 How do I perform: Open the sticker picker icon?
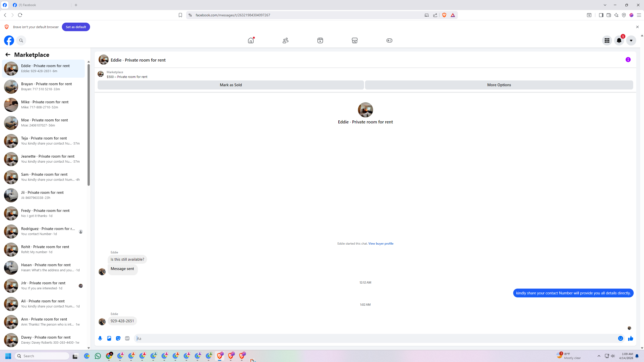(x=118, y=338)
